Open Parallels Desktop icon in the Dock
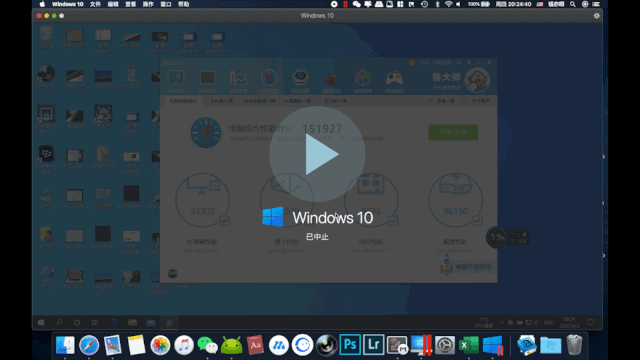Screen dimensions: 640x360 [x=421, y=345]
